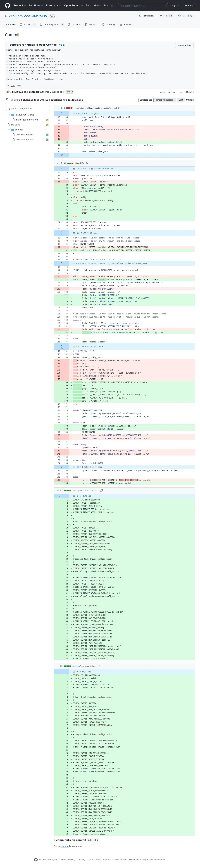
Task: Click the Browse files button
Action: point(184,45)
